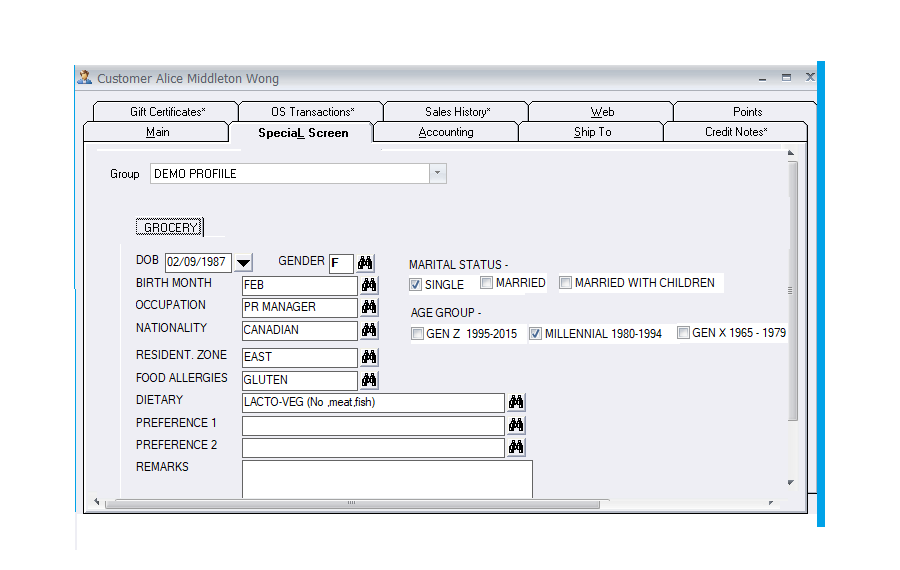Click the NATIONALITY field showing CANADIAN

[300, 330]
